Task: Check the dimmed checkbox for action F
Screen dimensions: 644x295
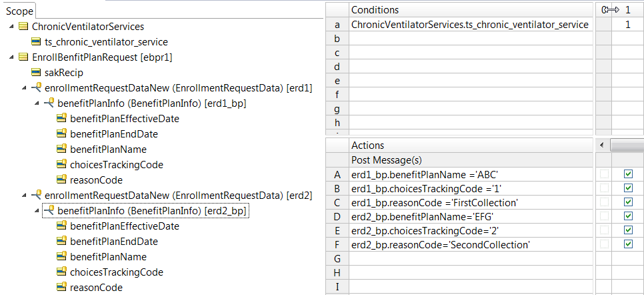Action: click(604, 244)
